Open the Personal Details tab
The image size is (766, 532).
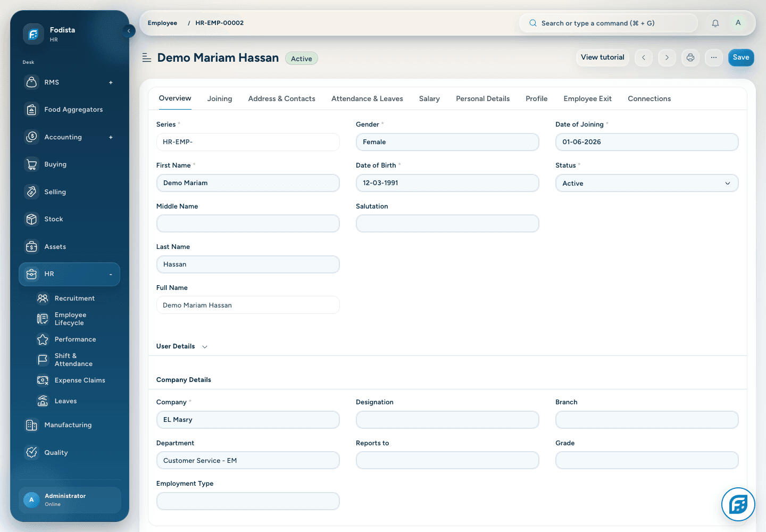[482, 99]
